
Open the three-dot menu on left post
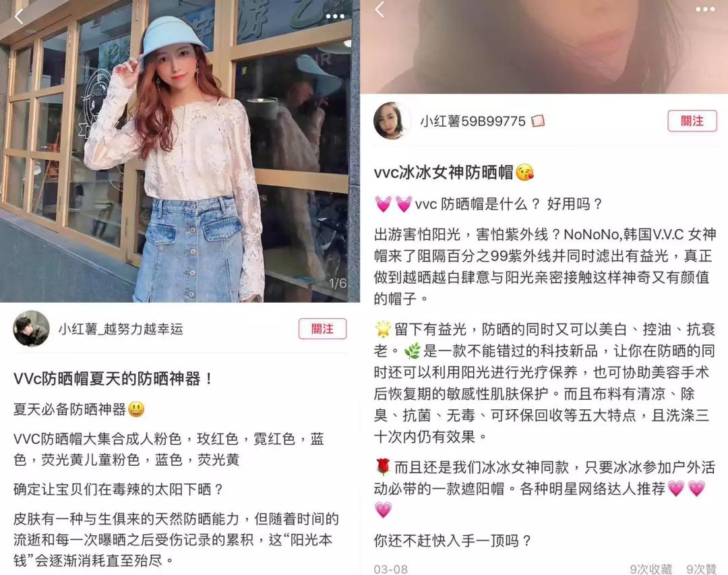click(335, 16)
